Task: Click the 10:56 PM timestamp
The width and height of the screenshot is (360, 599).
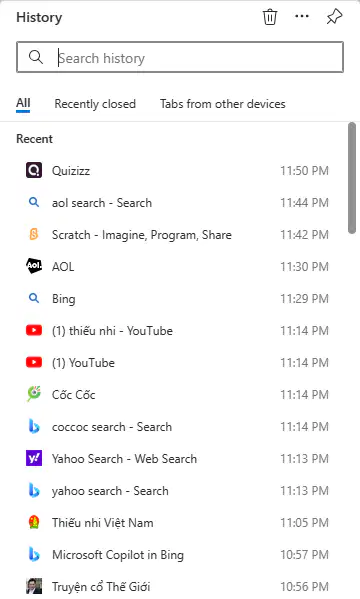Action: click(x=304, y=586)
